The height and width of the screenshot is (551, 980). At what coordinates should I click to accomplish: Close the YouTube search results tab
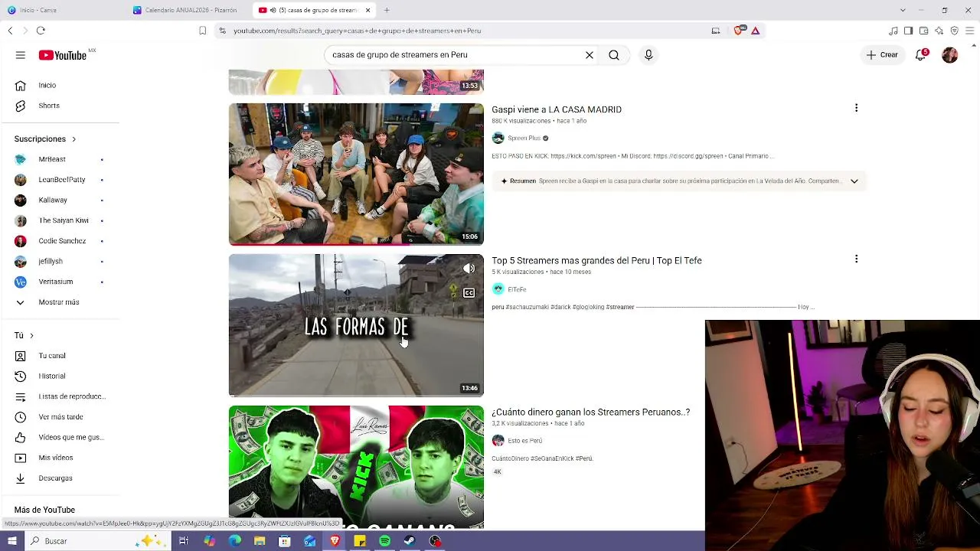[x=368, y=10]
